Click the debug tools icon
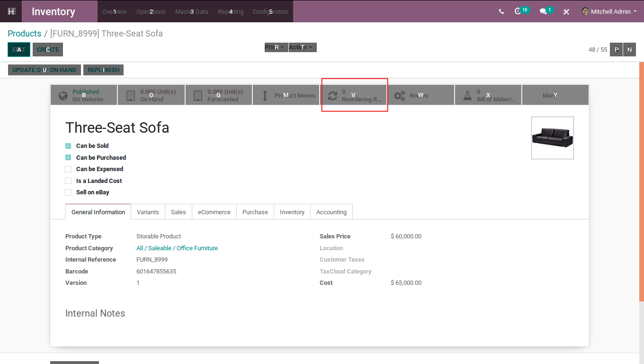This screenshot has height=364, width=644. point(566,11)
